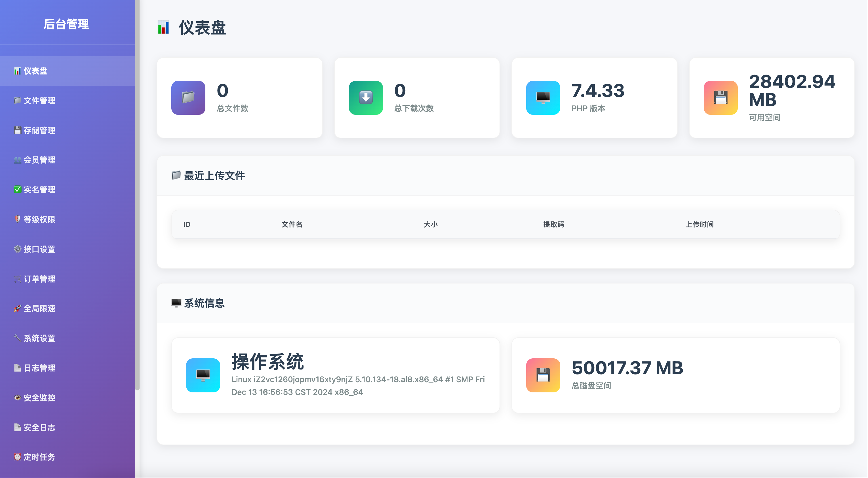Open 系统设置 menu item

click(x=68, y=338)
